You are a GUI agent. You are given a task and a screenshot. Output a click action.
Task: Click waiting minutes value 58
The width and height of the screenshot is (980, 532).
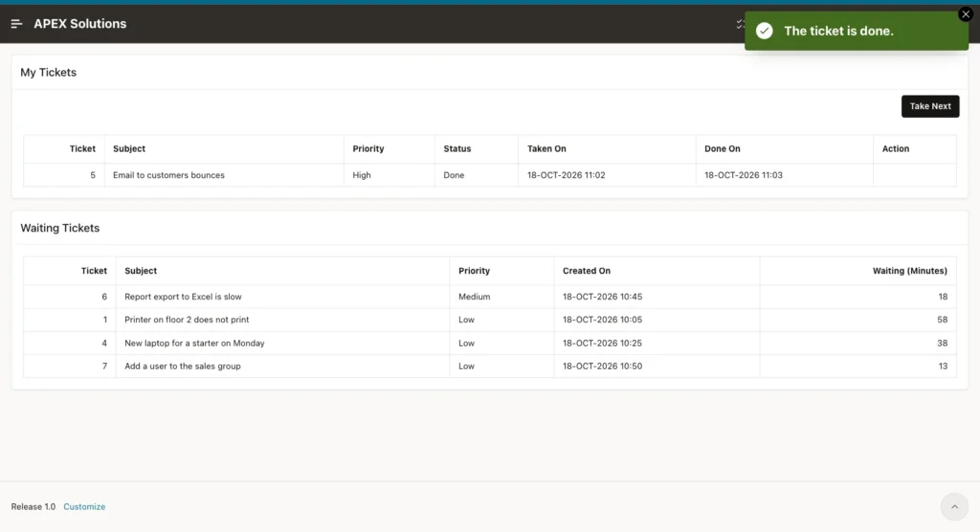pyautogui.click(x=942, y=320)
